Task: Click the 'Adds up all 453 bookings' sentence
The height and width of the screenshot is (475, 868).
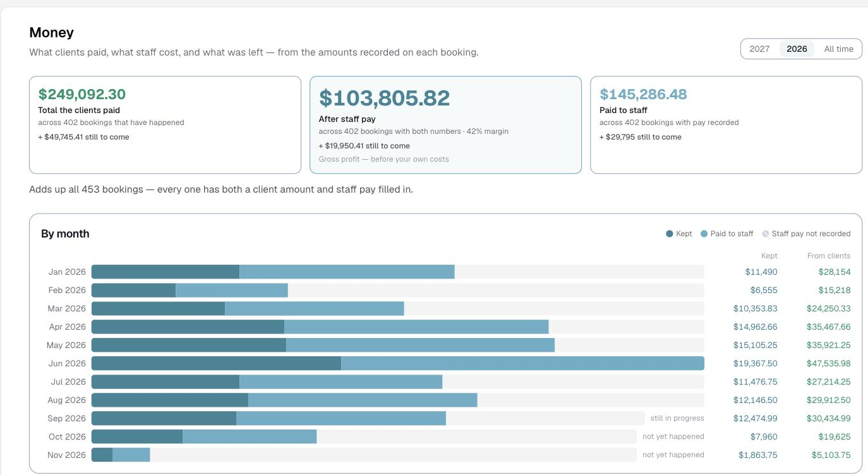Action: pyautogui.click(x=221, y=189)
